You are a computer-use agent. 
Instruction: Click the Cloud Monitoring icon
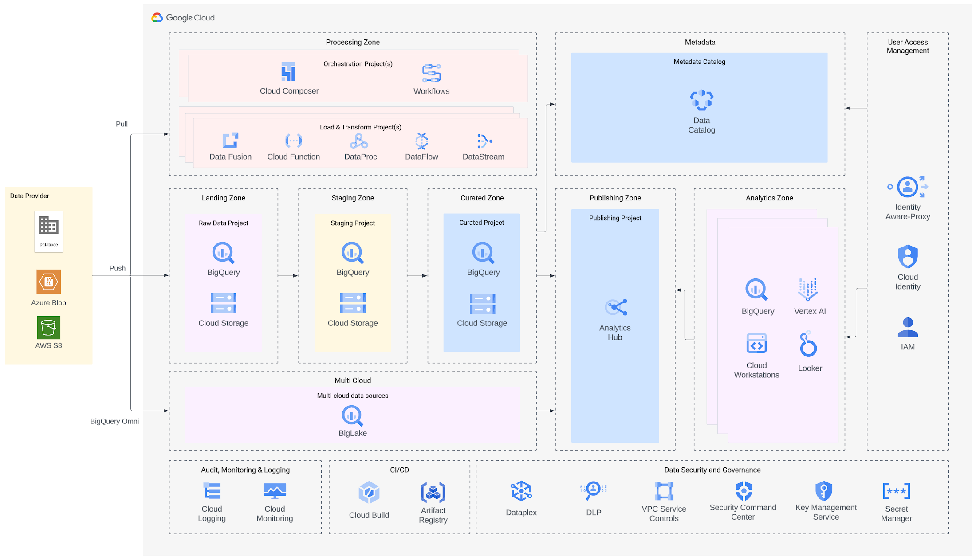tap(275, 491)
